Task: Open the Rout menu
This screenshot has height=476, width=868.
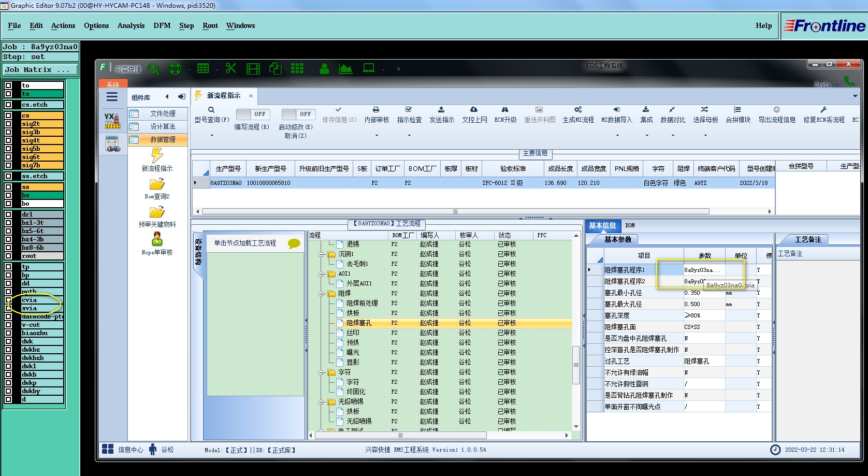Action: 210,25
